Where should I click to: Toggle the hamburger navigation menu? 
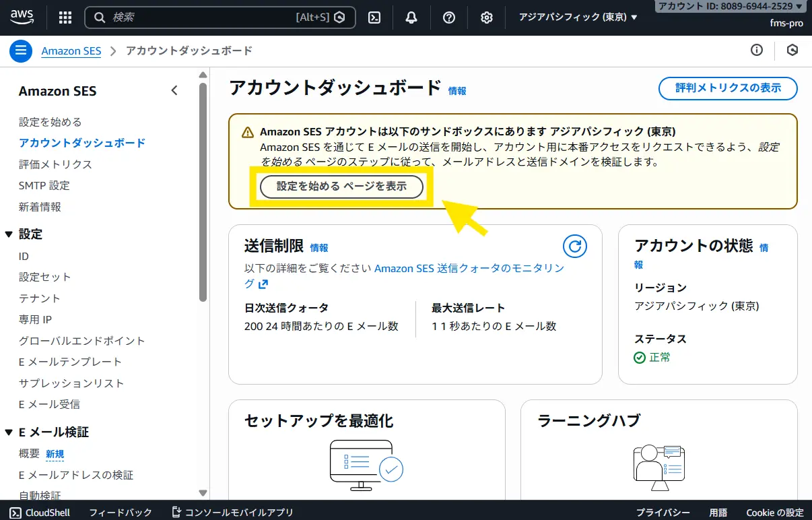click(x=21, y=51)
